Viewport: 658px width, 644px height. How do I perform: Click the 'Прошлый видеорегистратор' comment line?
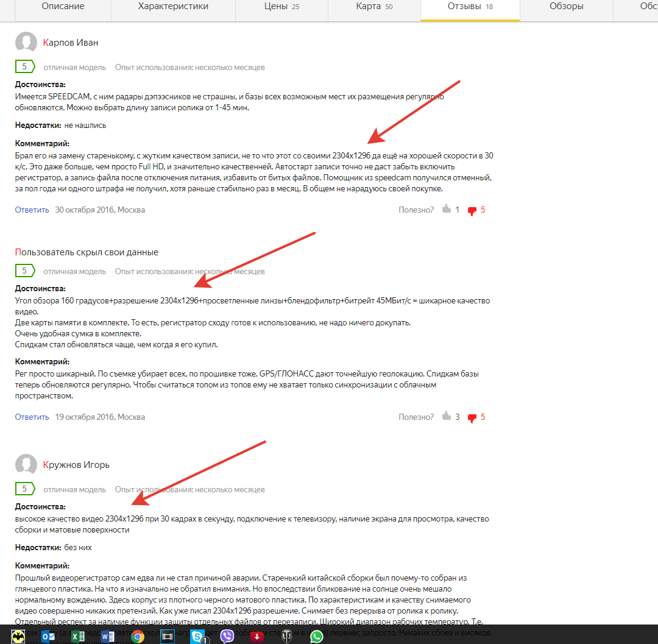pos(241,578)
